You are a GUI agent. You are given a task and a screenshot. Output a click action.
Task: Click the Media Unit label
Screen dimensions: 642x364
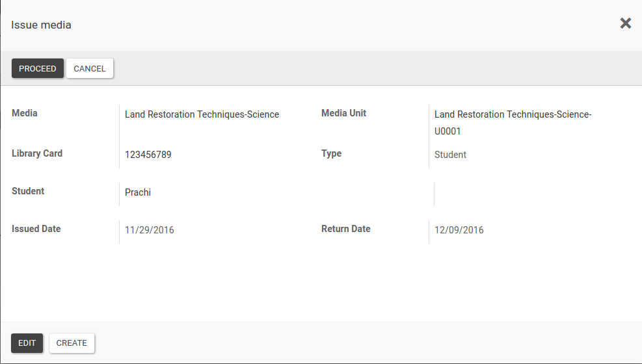[x=343, y=113]
